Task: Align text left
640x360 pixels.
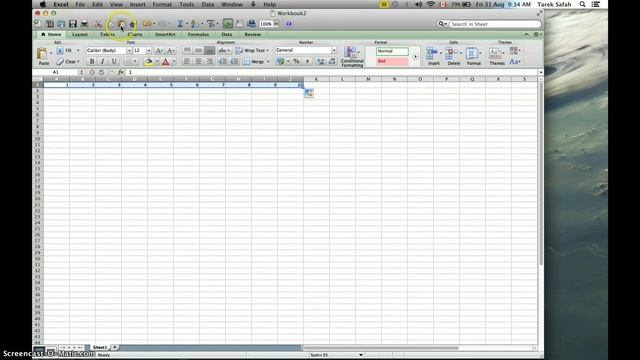Action: (187, 62)
